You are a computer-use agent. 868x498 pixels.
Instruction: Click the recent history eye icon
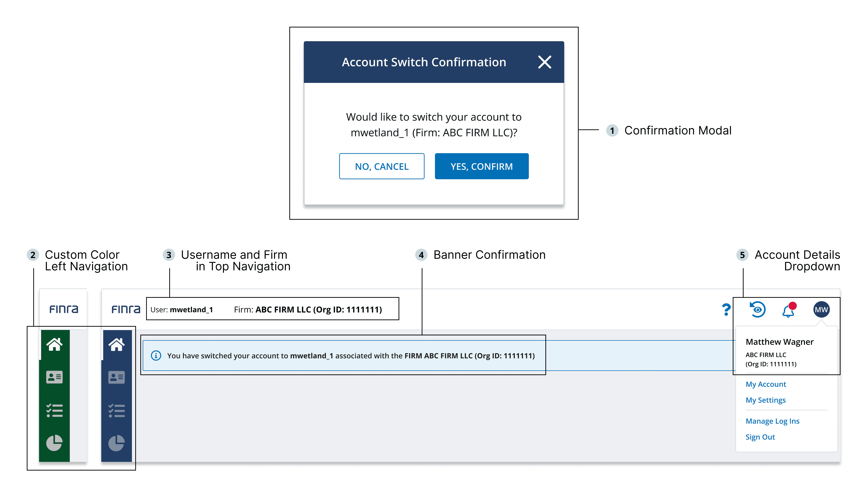click(x=758, y=310)
